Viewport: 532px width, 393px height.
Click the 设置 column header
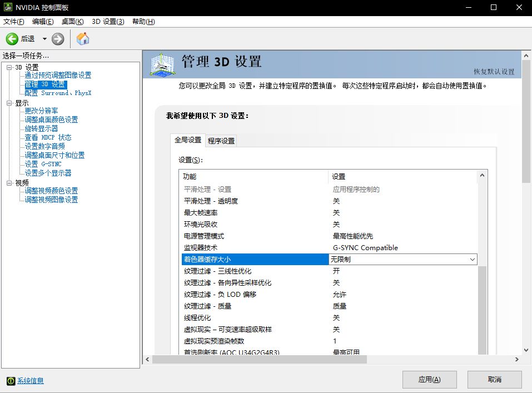click(402, 176)
